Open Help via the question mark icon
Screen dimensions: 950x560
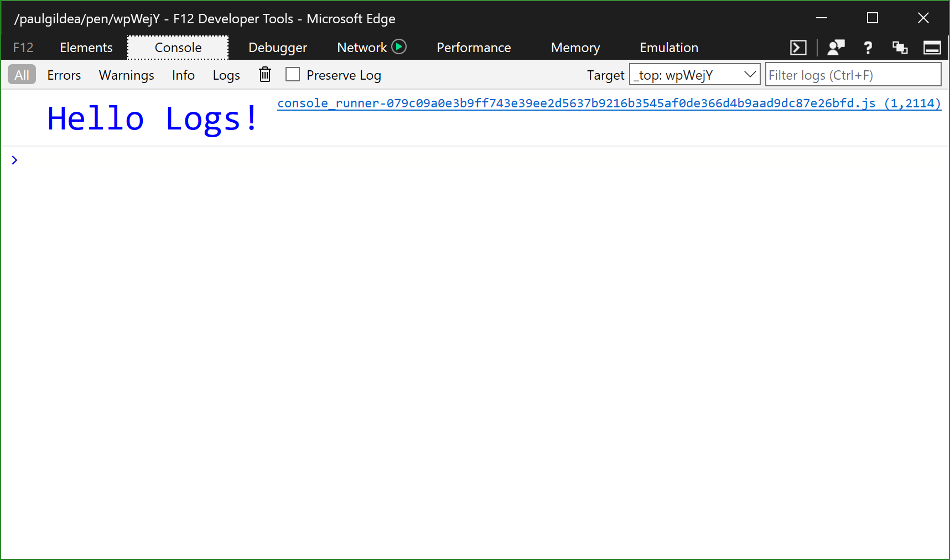[x=868, y=47]
